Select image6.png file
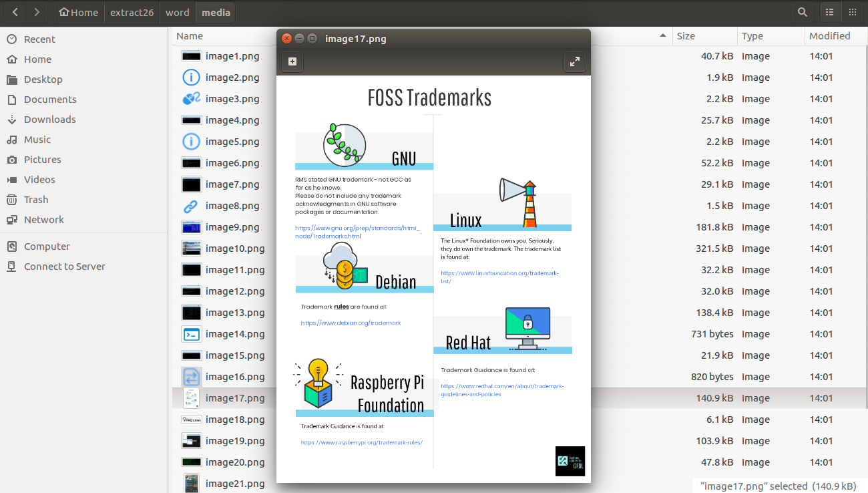The height and width of the screenshot is (493, 868). tap(232, 163)
